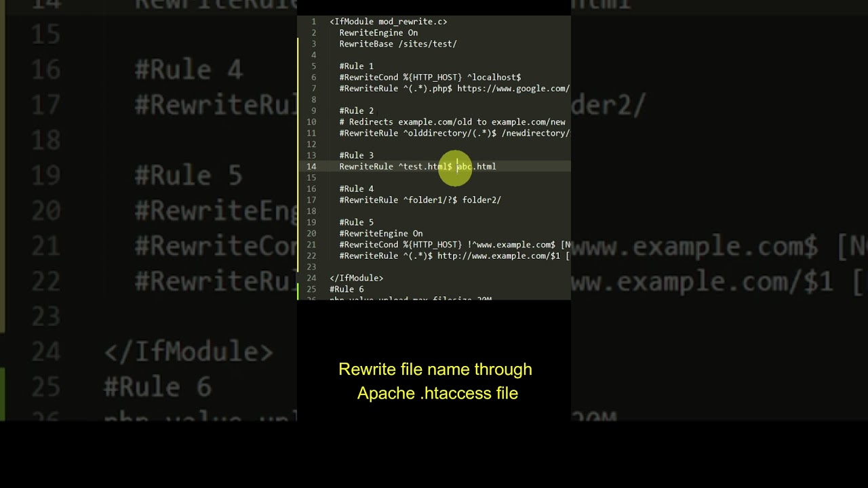Click the large blurred '#Rule 6' text in the background
The image size is (868, 488).
(157, 387)
